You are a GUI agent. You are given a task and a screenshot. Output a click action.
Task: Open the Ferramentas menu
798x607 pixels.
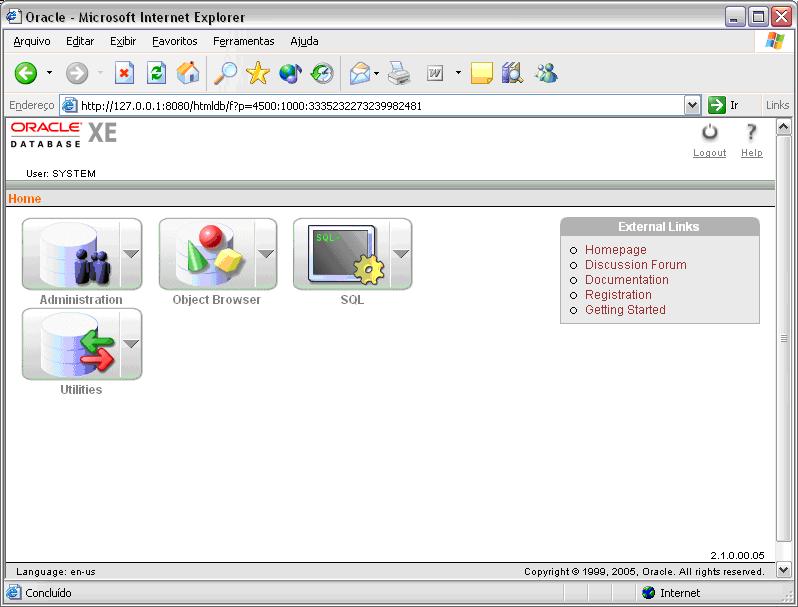click(x=243, y=41)
